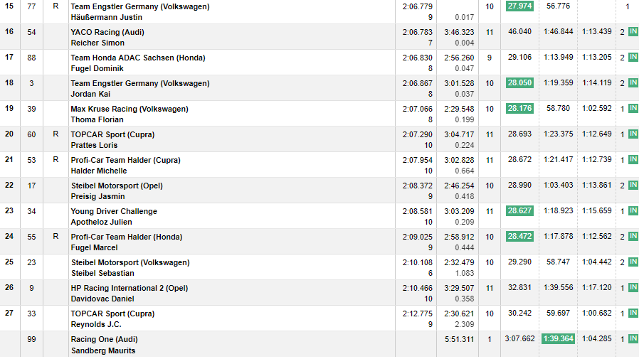Click the Young Driver Challenge team name
The width and height of the screenshot is (644, 359).
coord(113,211)
